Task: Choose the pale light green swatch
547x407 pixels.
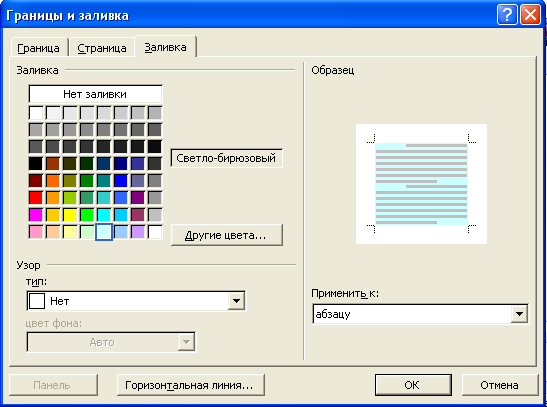Action: coord(87,232)
